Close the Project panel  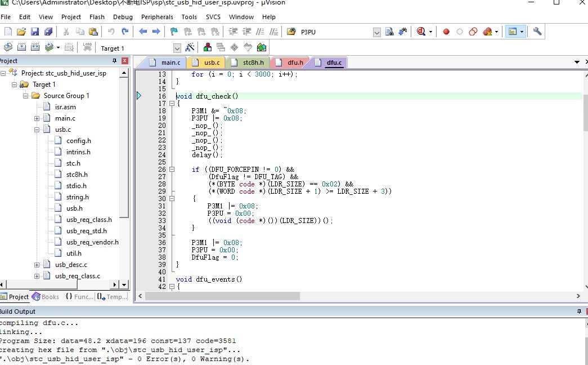click(125, 61)
